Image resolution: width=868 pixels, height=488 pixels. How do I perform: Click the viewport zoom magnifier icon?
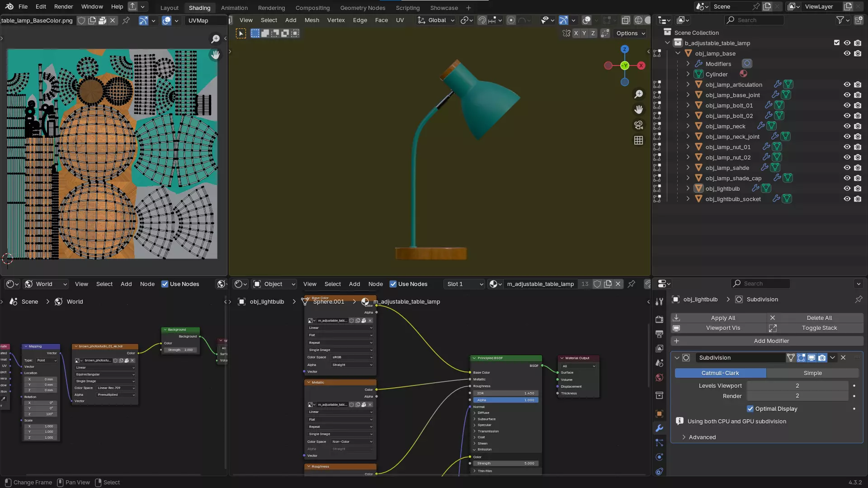pos(638,94)
